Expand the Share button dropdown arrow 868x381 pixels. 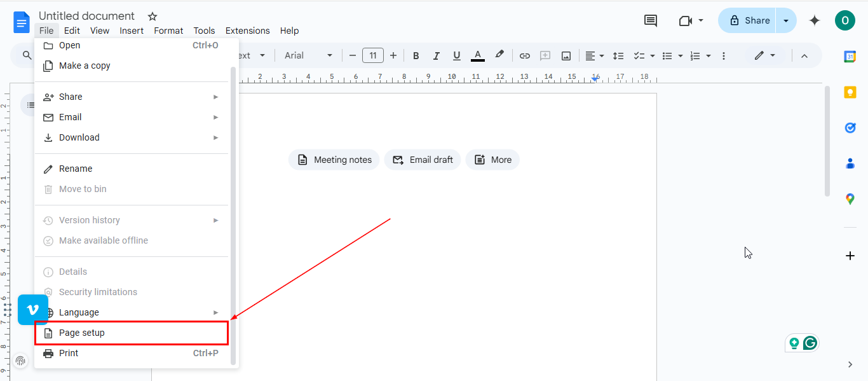786,20
